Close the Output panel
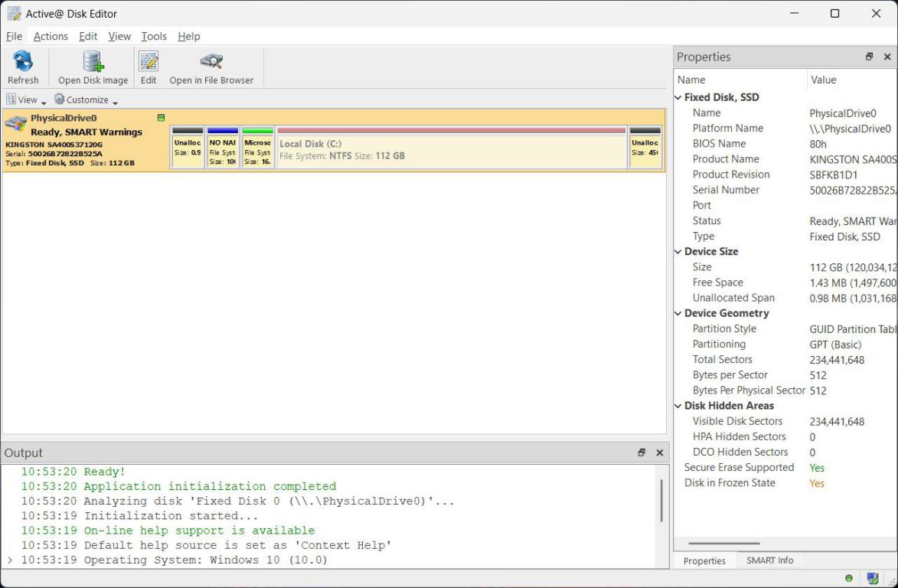Viewport: 898px width, 588px height. (x=659, y=453)
